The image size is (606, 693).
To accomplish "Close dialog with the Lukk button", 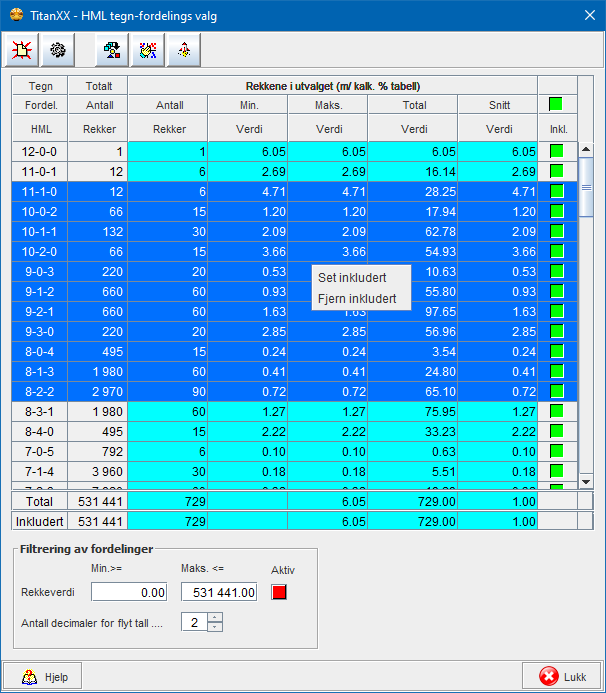I will pos(562,677).
